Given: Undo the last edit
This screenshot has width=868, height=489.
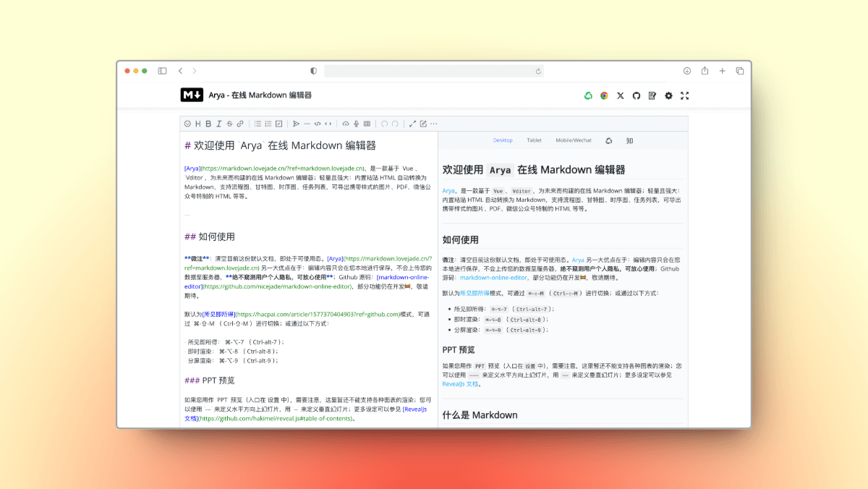Looking at the screenshot, I should (x=386, y=124).
